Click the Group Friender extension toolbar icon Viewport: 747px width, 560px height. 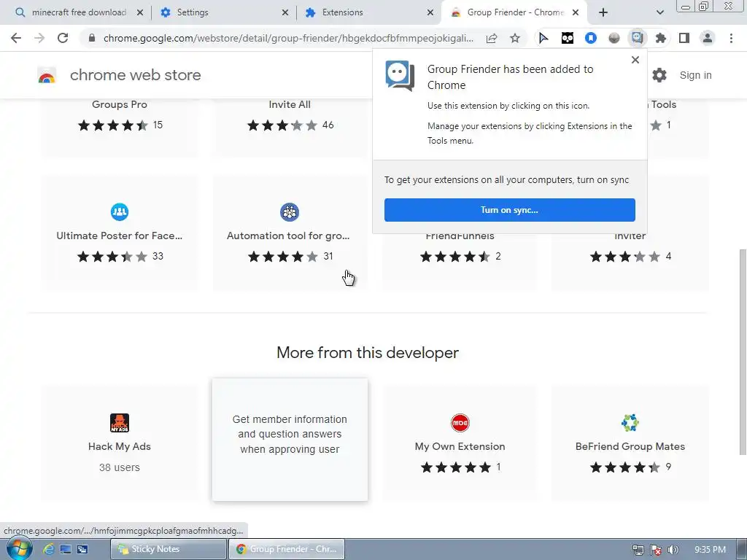click(638, 38)
